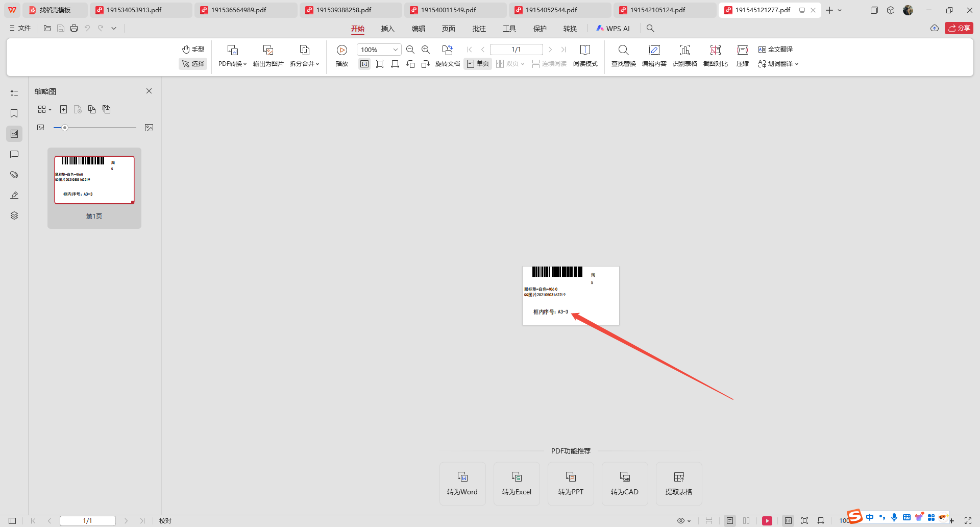Open 查找替换 find and replace
Screen dimensions: 980x527
click(623, 56)
